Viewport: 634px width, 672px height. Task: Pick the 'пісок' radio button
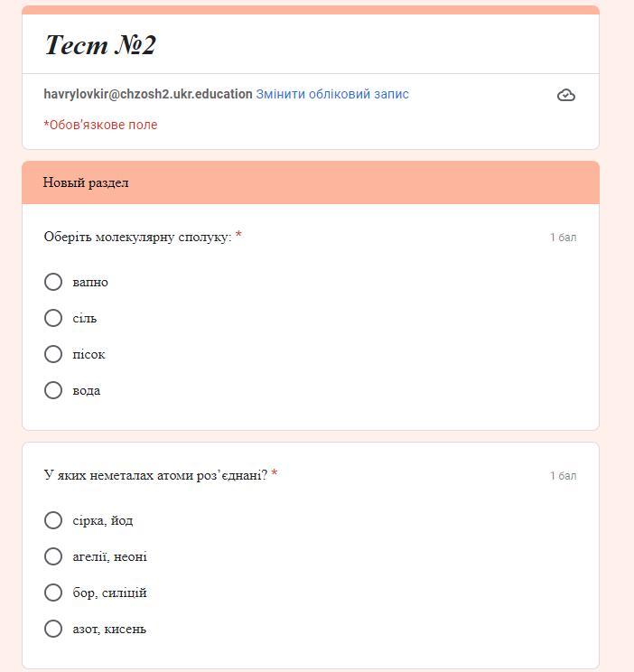tap(53, 354)
